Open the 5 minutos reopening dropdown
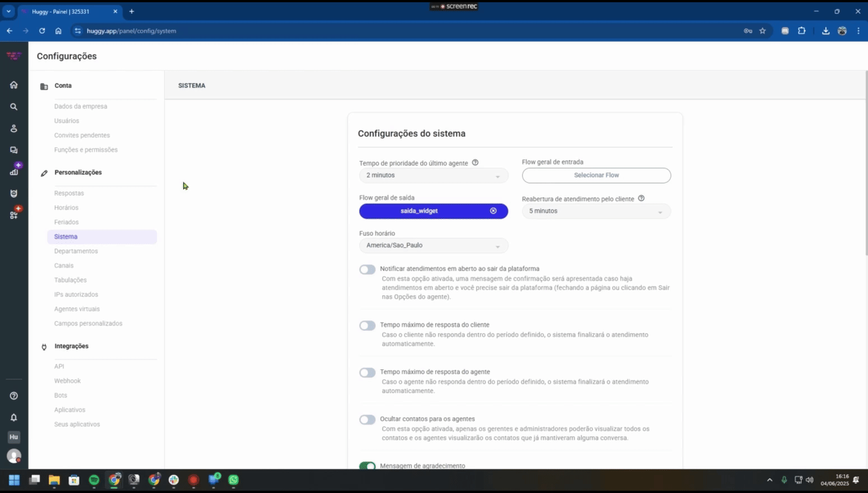The image size is (868, 493). pos(596,211)
